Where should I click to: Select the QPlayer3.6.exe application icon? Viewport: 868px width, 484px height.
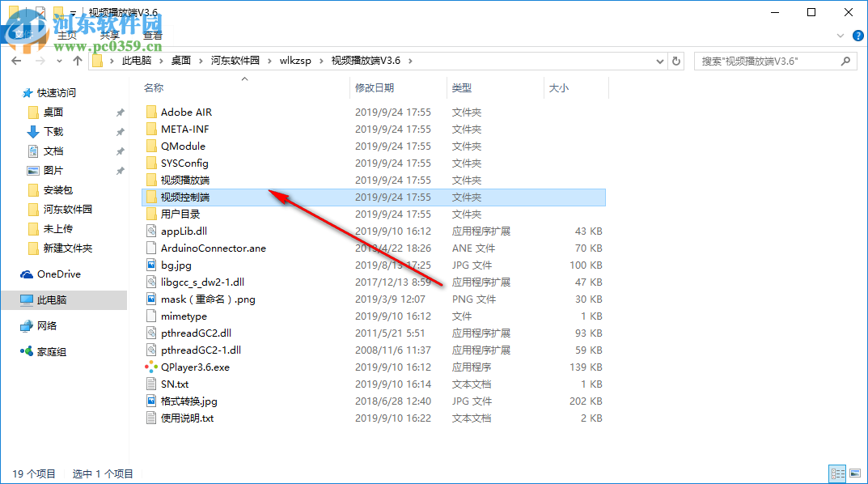click(x=151, y=367)
